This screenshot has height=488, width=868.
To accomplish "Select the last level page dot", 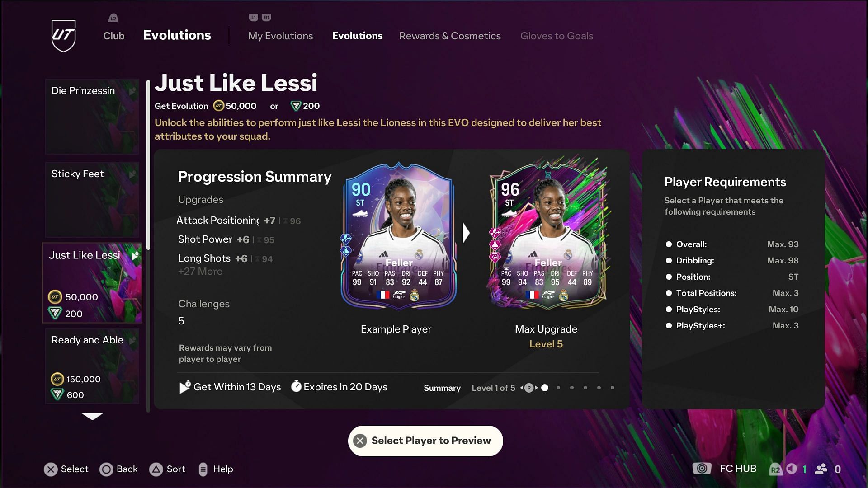I will (613, 388).
